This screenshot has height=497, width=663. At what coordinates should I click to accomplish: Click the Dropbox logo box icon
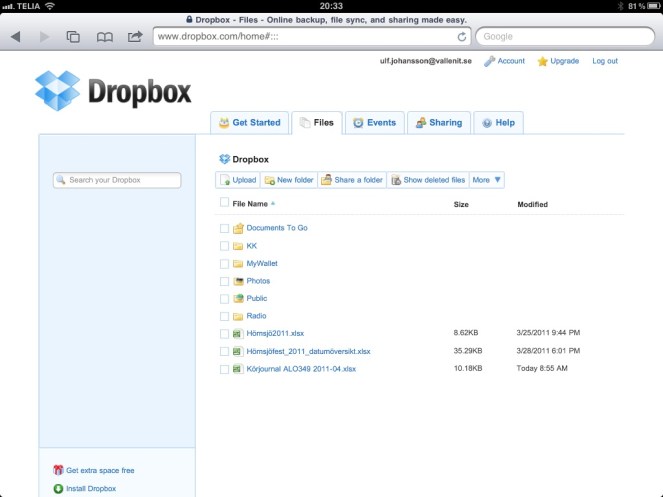point(57,90)
